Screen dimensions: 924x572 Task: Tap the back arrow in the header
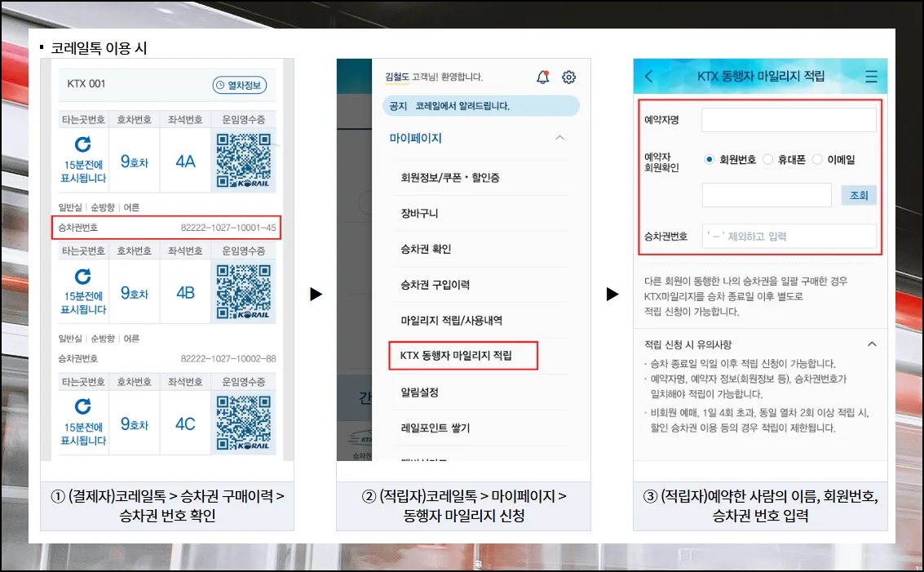[x=649, y=77]
